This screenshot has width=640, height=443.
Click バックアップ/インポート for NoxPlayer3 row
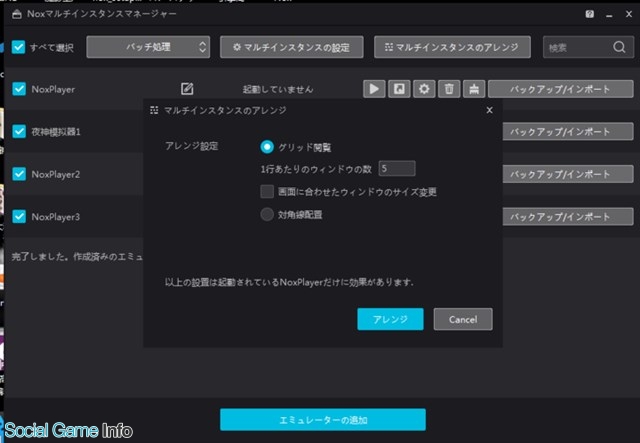pyautogui.click(x=568, y=216)
